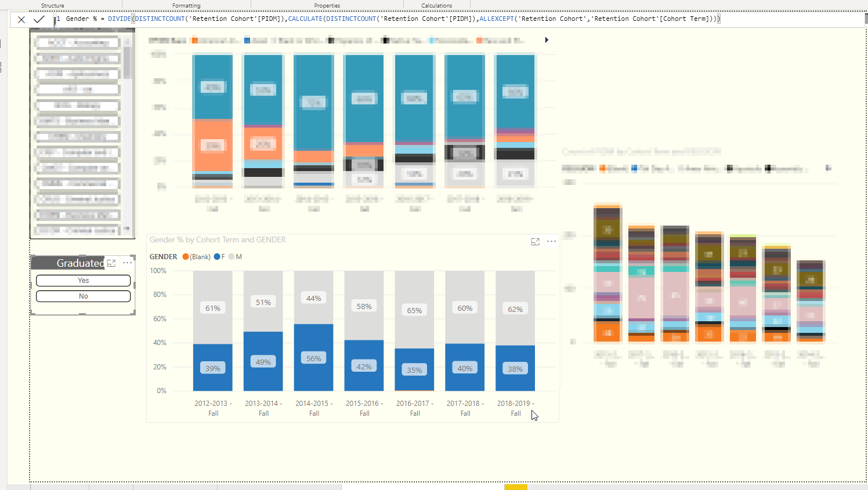Click the Calculations ribbon group label
The width and height of the screenshot is (868, 490).
pos(436,6)
